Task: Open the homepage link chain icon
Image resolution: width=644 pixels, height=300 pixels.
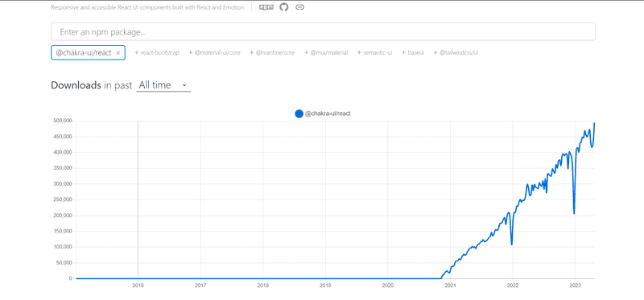Action: coord(299,7)
